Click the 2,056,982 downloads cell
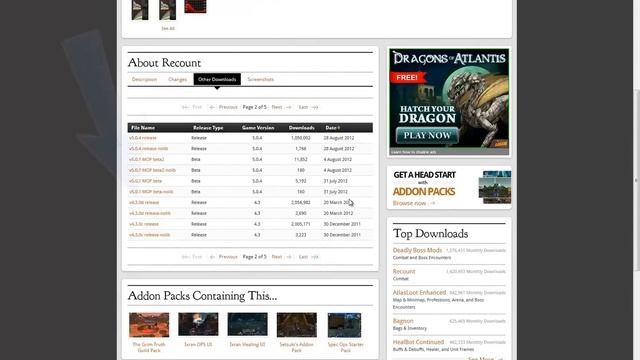Viewport: 640px width, 360px height. coord(301,202)
